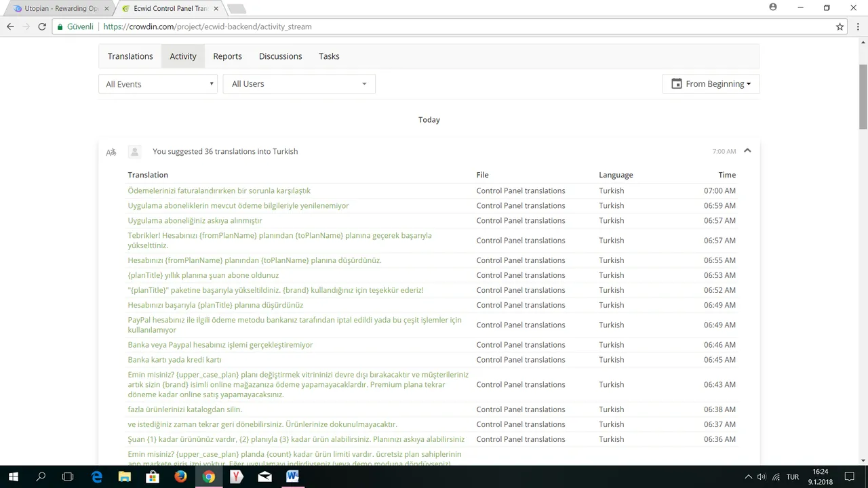This screenshot has width=868, height=488.
Task: Go to the Discussions tab
Action: pyautogui.click(x=280, y=56)
